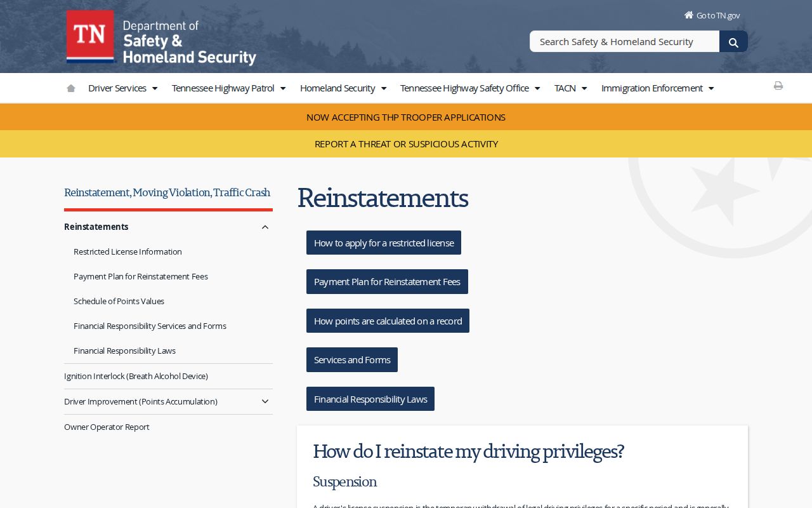Image resolution: width=812 pixels, height=508 pixels.
Task: Open Owner Operator Report link
Action: tap(107, 427)
